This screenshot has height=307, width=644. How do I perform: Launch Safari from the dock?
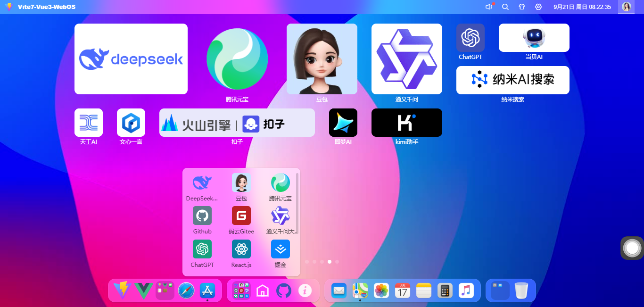[x=186, y=290]
